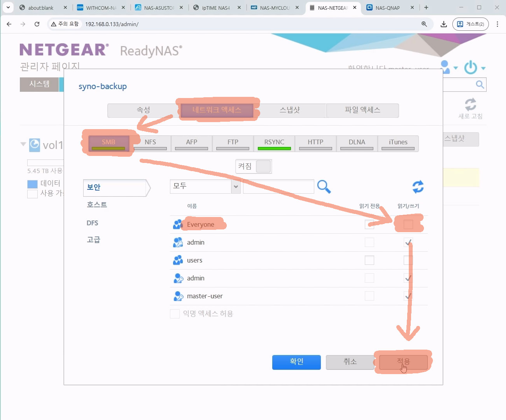506x420 pixels.
Task: Collapse the vol1 volume tree arrow
Action: (x=23, y=144)
